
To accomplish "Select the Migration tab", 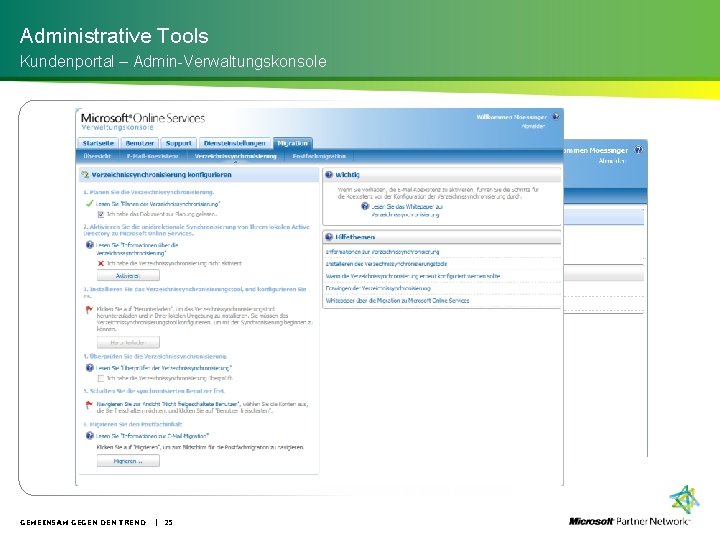I will point(292,143).
